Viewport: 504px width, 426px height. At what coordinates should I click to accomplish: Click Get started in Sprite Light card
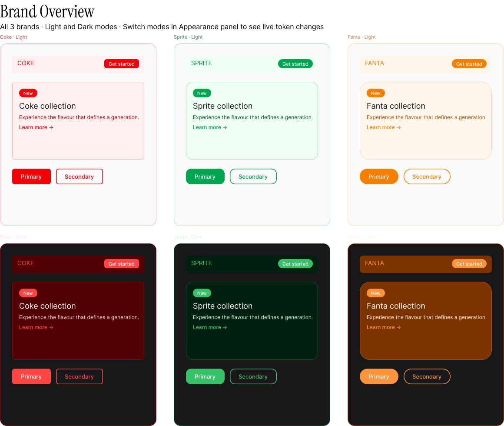[295, 63]
